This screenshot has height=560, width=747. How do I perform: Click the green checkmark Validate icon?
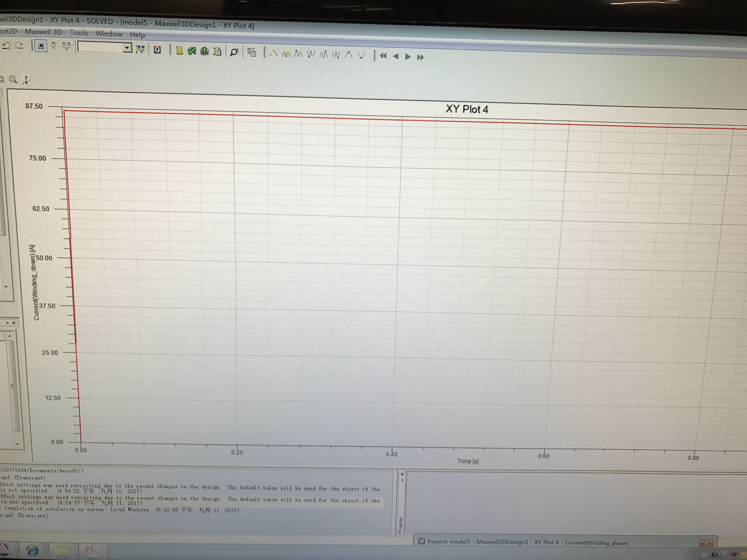pyautogui.click(x=192, y=51)
